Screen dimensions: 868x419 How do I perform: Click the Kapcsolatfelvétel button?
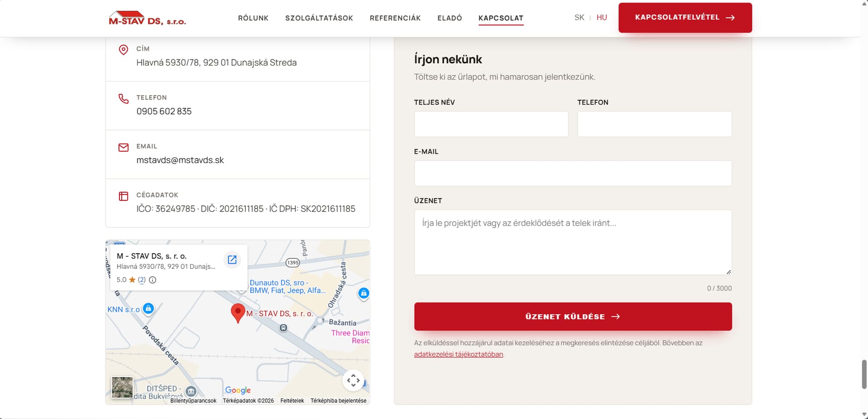click(685, 18)
